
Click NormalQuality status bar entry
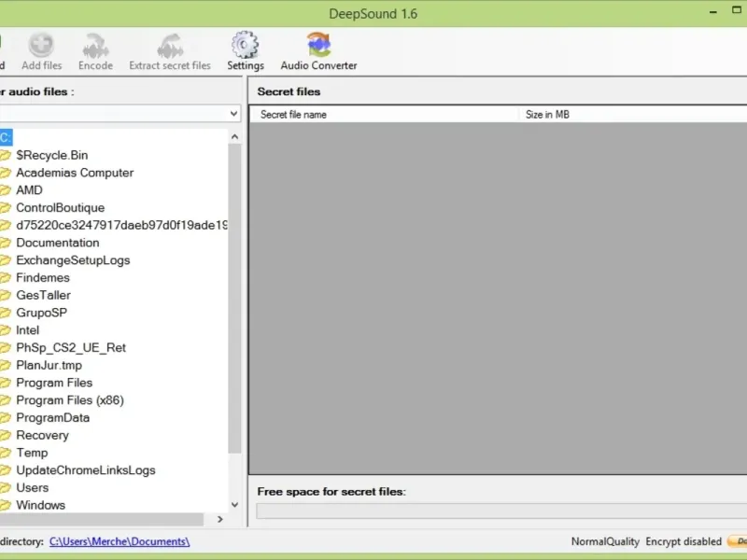tap(605, 541)
